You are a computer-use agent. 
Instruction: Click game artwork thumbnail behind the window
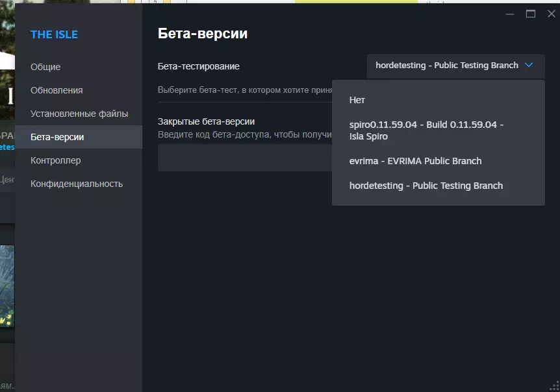pyautogui.click(x=7, y=286)
